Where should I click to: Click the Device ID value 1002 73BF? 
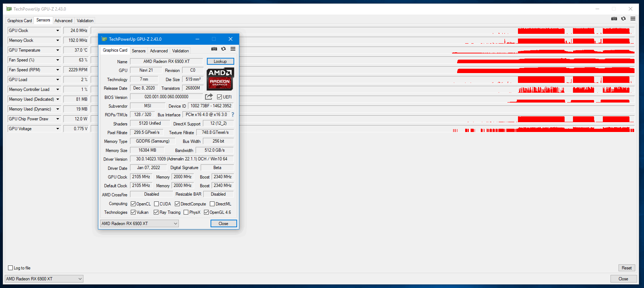pos(211,106)
